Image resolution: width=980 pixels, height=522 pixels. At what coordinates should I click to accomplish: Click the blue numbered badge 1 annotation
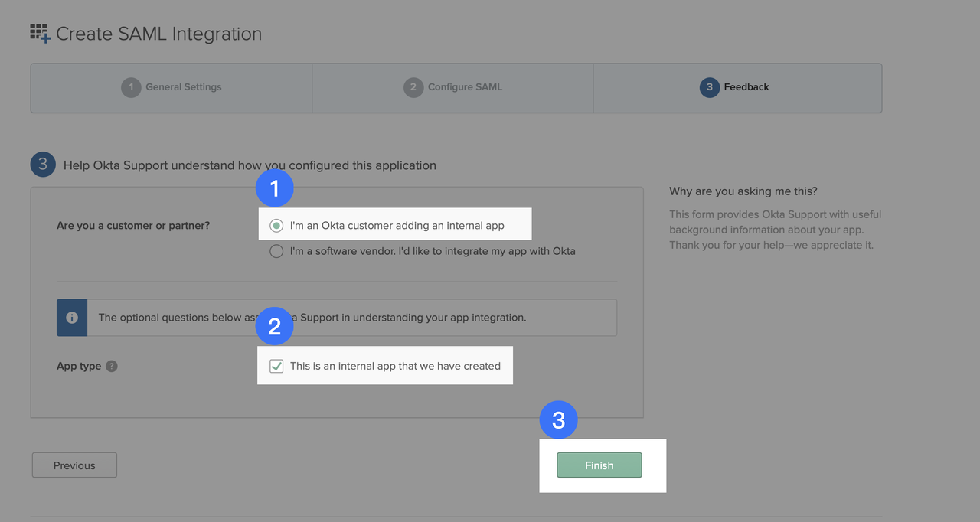pyautogui.click(x=275, y=188)
